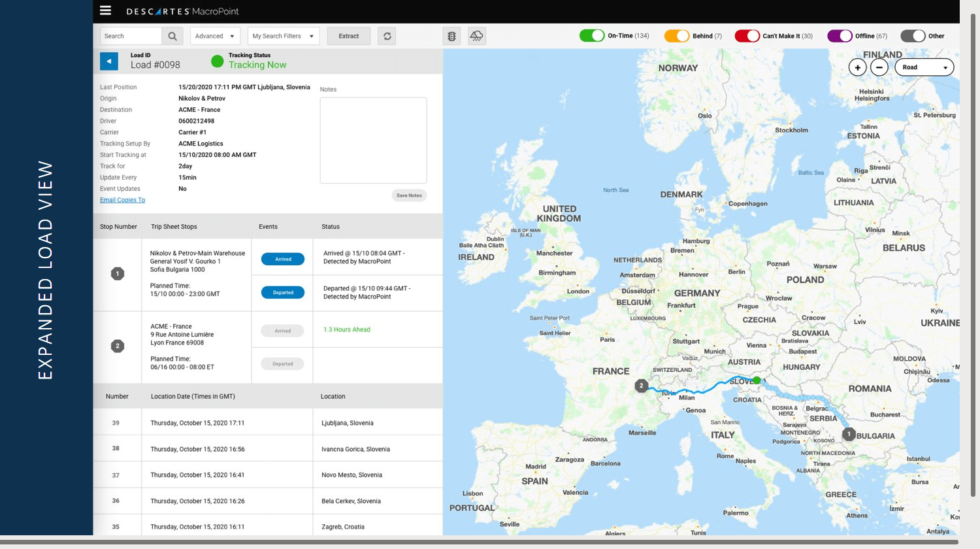The height and width of the screenshot is (549, 980).
Task: Toggle the Can't Make It filter switch
Action: (747, 36)
